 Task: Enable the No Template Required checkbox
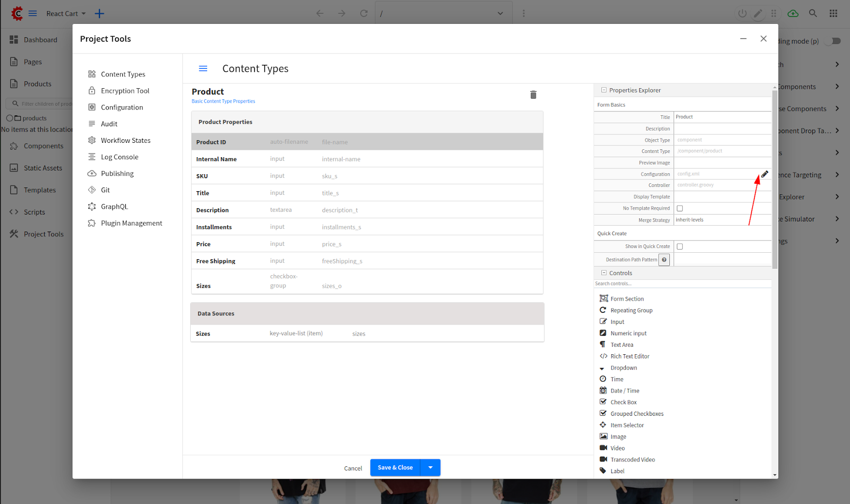point(679,208)
